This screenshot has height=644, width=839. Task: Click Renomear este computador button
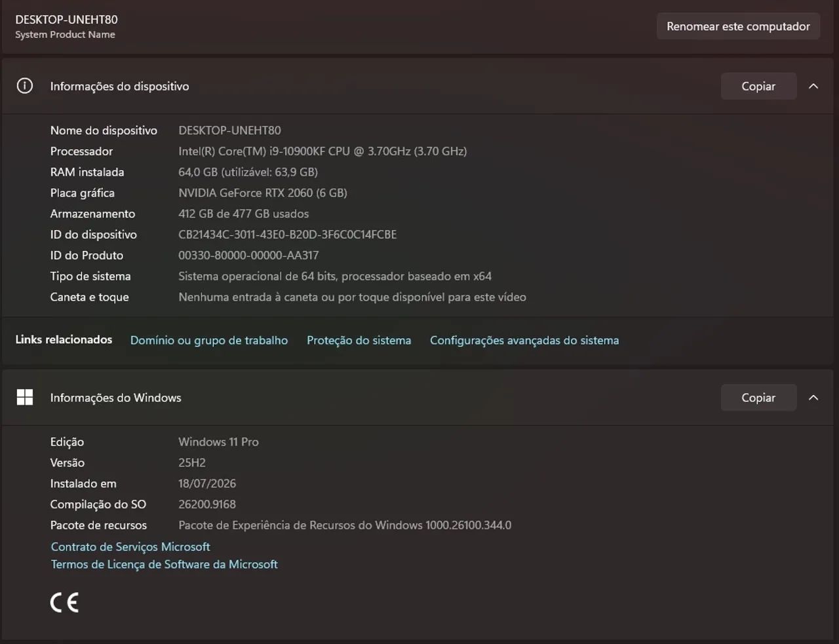click(738, 26)
